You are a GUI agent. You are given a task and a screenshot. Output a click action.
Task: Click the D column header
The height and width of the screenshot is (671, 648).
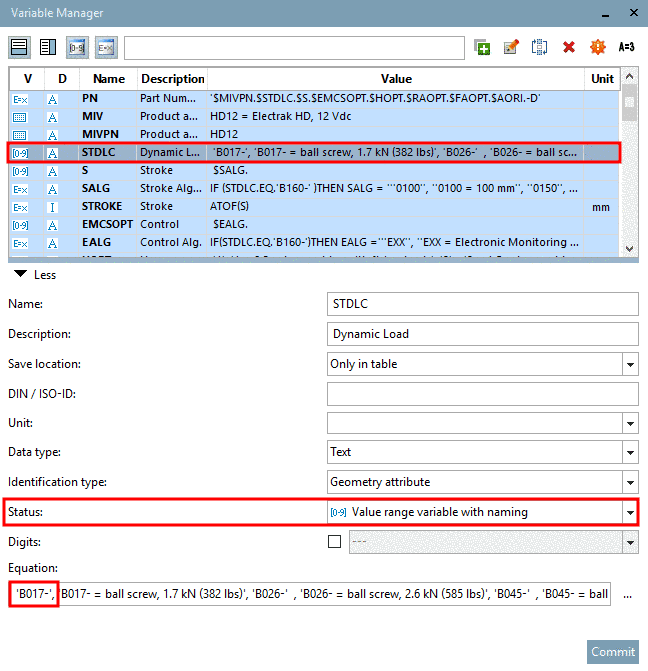point(62,79)
